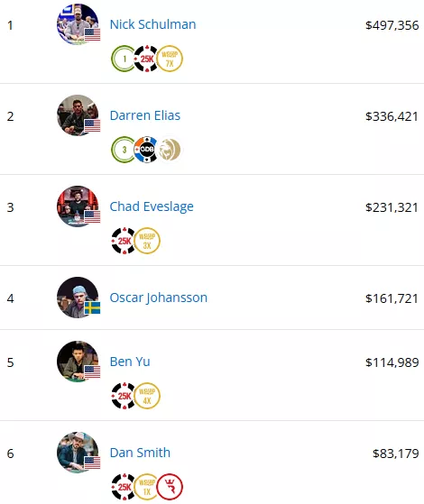Click Ben Yu's 25K chip badge
424x504 pixels.
[x=124, y=396]
